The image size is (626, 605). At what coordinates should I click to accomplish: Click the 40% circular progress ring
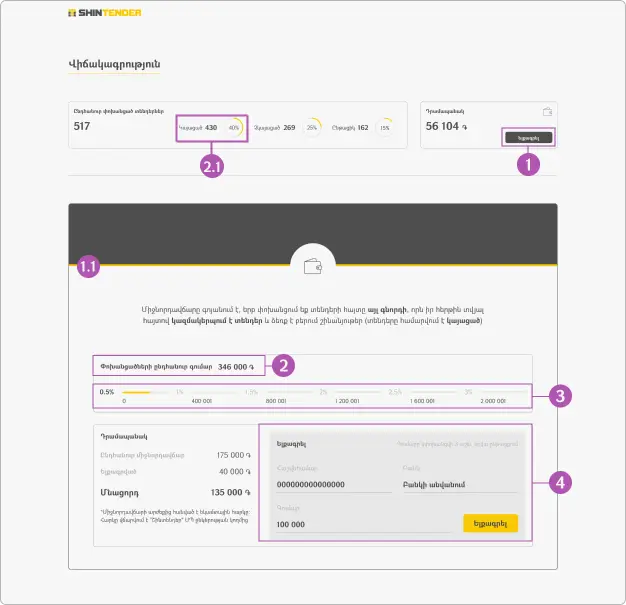click(x=233, y=128)
